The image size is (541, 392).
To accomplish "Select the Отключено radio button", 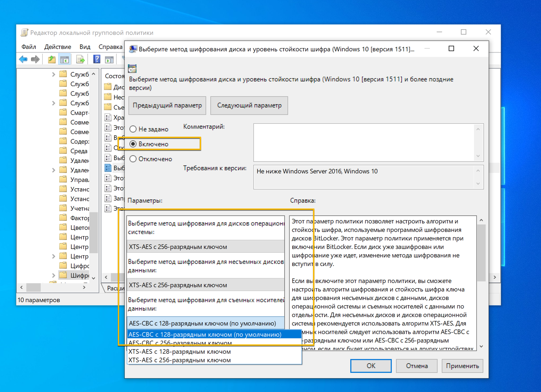I will [x=133, y=159].
